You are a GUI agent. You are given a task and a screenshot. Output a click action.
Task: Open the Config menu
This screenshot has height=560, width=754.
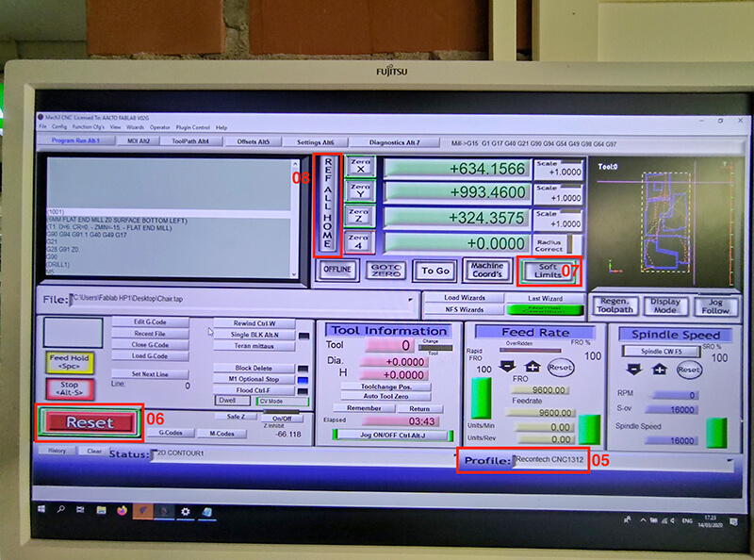pyautogui.click(x=58, y=126)
